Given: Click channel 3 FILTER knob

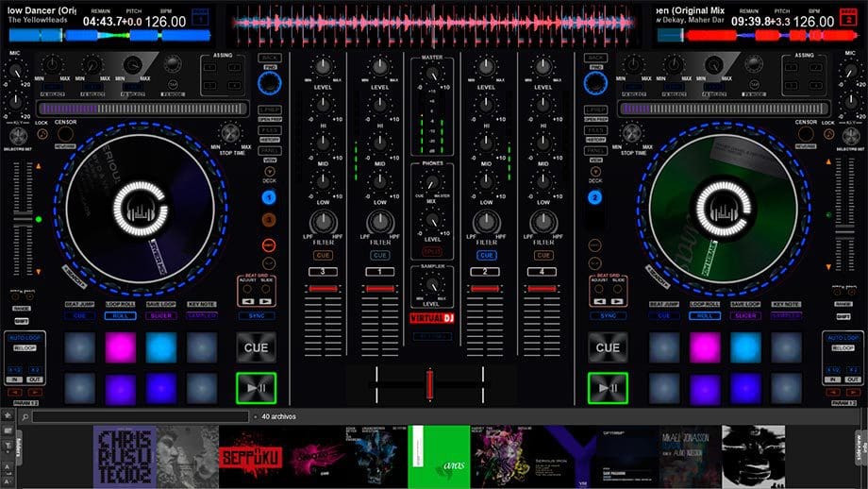Looking at the screenshot, I should coord(323,222).
